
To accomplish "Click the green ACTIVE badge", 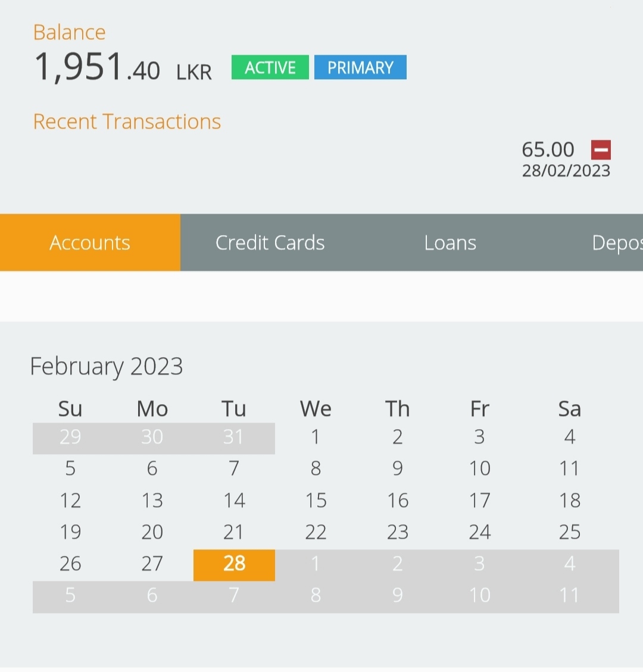I will (270, 67).
